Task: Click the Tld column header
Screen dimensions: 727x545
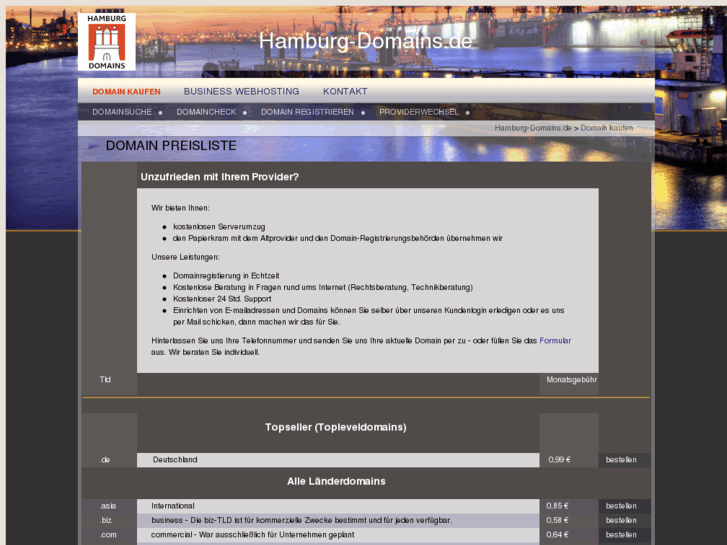Action: click(x=105, y=379)
